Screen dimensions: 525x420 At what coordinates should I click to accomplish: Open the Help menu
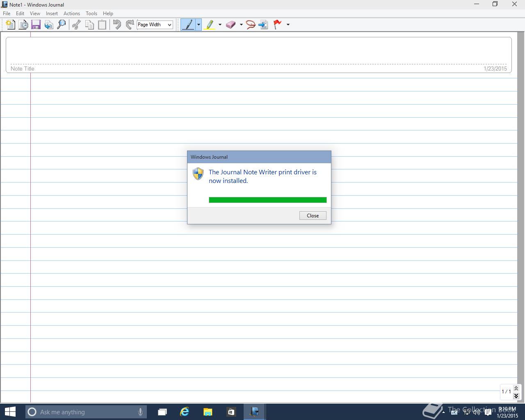(x=108, y=14)
